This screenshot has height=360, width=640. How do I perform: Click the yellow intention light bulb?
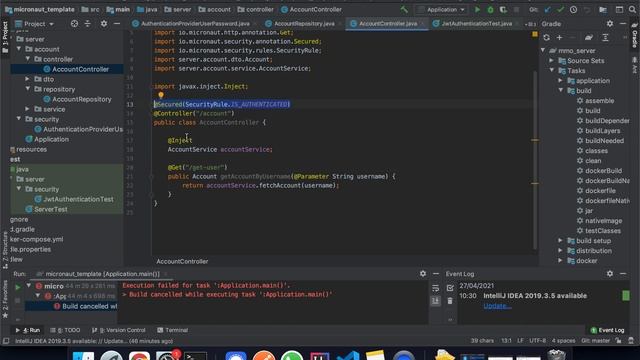pyautogui.click(x=161, y=95)
